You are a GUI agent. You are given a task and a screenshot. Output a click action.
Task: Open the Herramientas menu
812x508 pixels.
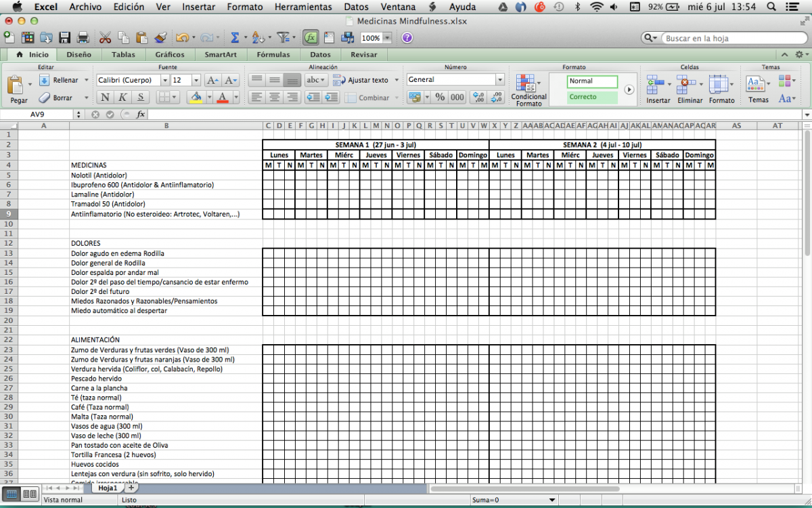(x=303, y=7)
